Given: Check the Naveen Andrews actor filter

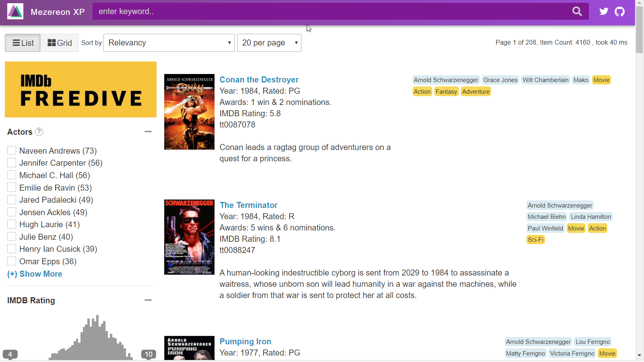Looking at the screenshot, I should (x=12, y=150).
